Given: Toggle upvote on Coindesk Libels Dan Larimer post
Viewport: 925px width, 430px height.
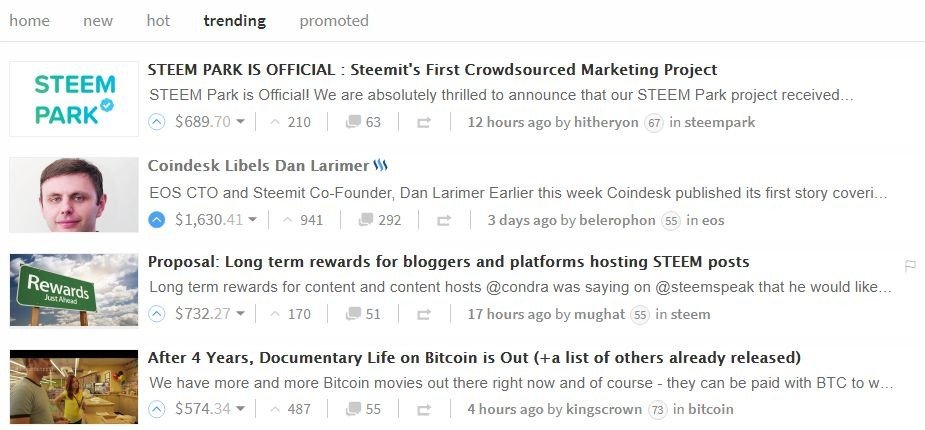Looking at the screenshot, I should tap(157, 219).
